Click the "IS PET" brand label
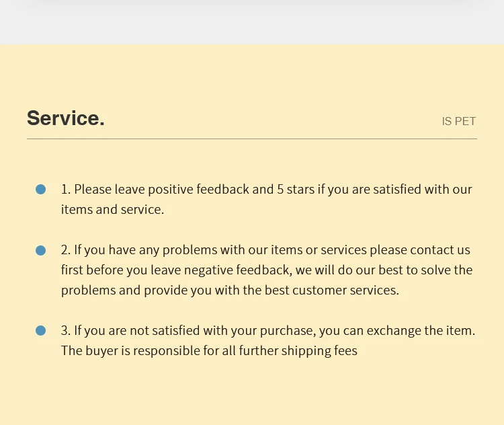This screenshot has height=425, width=504. point(458,122)
